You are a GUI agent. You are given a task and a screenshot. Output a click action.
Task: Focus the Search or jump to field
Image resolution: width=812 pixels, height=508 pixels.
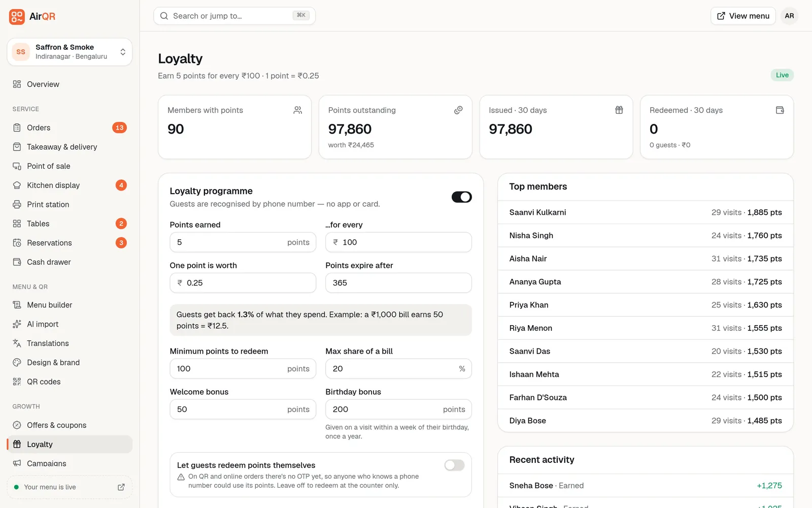click(234, 16)
